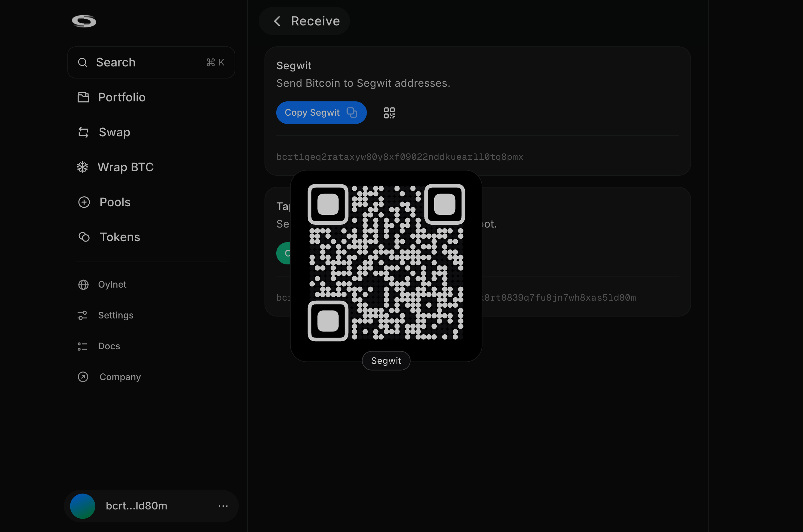The height and width of the screenshot is (532, 803).
Task: Click the wallet avatar circle
Action: pos(82,506)
